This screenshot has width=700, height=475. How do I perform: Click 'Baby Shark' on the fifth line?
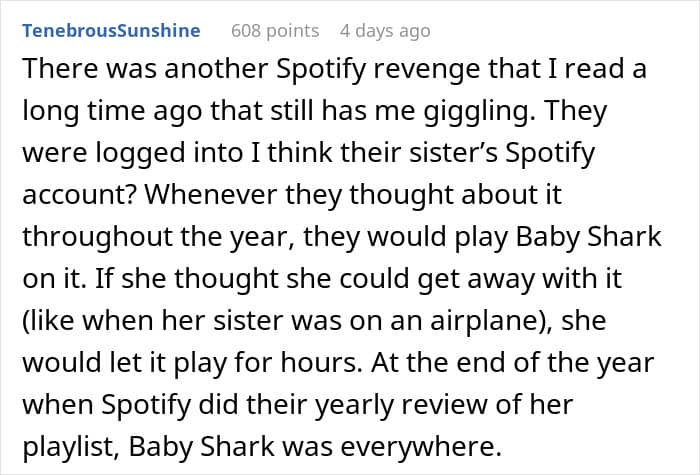coord(588,237)
